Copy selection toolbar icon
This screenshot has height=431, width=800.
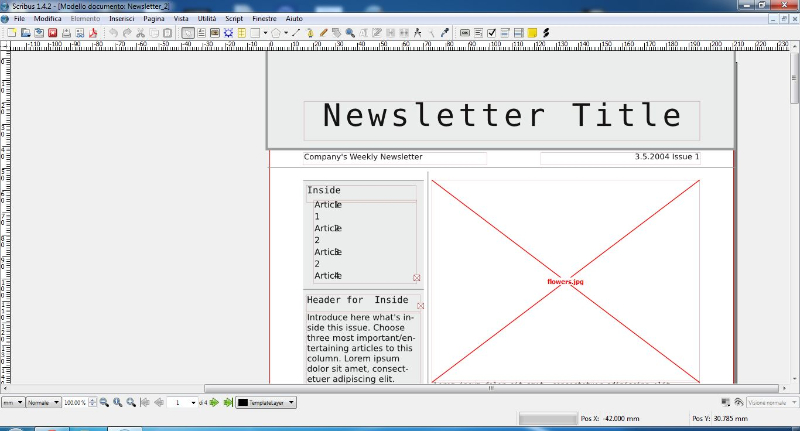(154, 33)
